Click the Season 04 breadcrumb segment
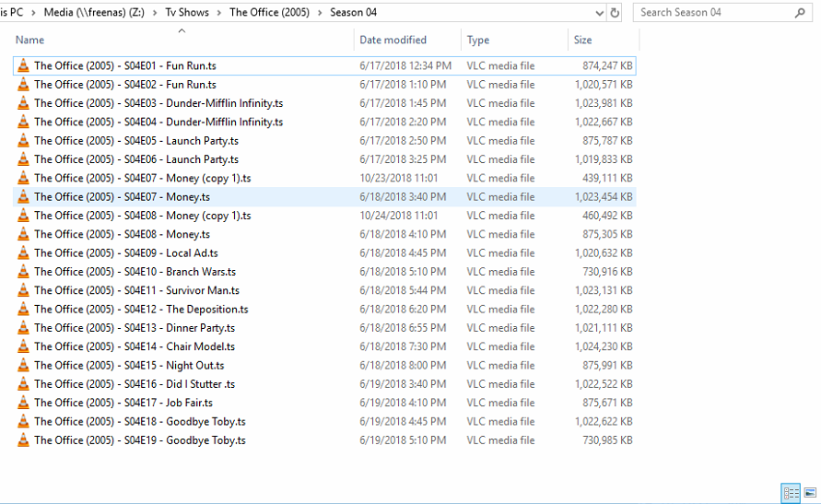This screenshot has width=821, height=504. pos(354,12)
